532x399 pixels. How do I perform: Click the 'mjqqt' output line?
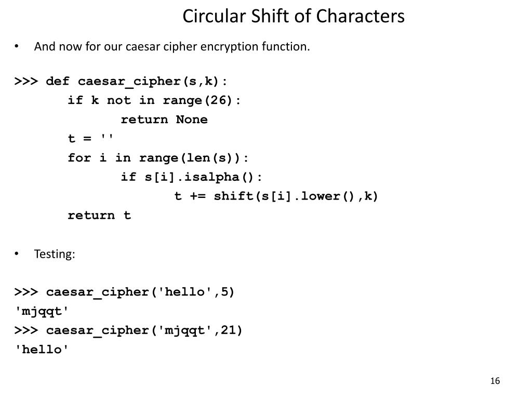[x=42, y=312]
